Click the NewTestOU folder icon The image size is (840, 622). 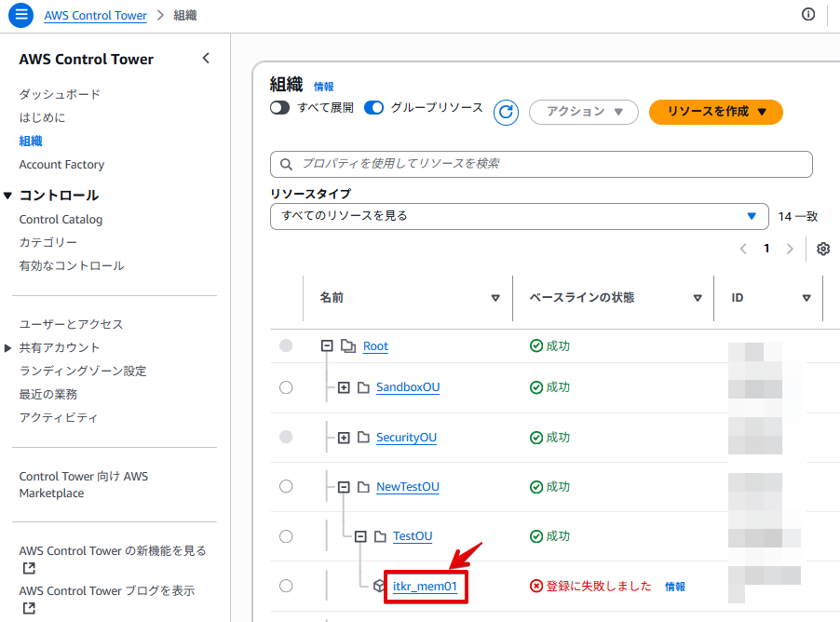click(363, 487)
